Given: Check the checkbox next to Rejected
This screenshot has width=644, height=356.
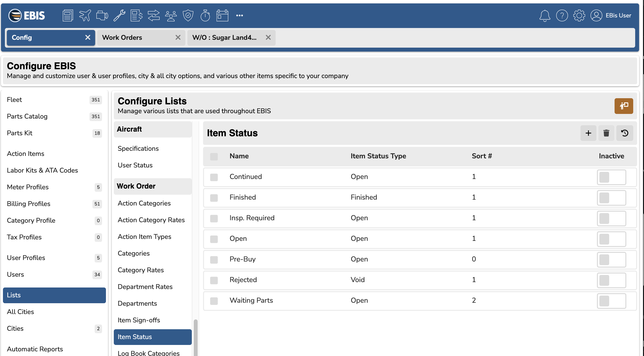Looking at the screenshot, I should pyautogui.click(x=214, y=280).
